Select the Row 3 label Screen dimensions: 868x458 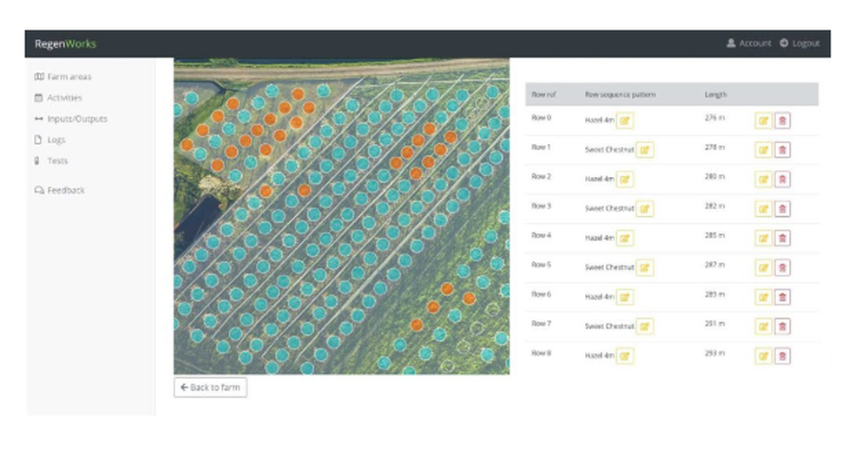[541, 206]
